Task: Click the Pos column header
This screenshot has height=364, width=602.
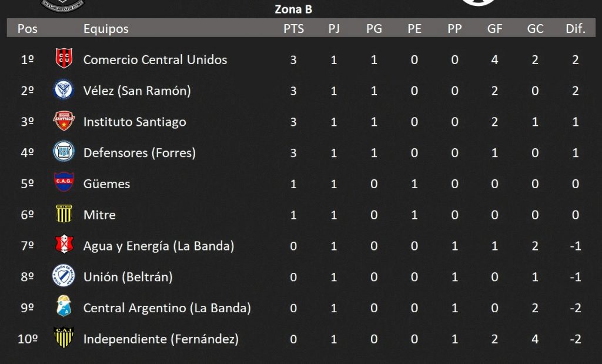Action: 27,29
